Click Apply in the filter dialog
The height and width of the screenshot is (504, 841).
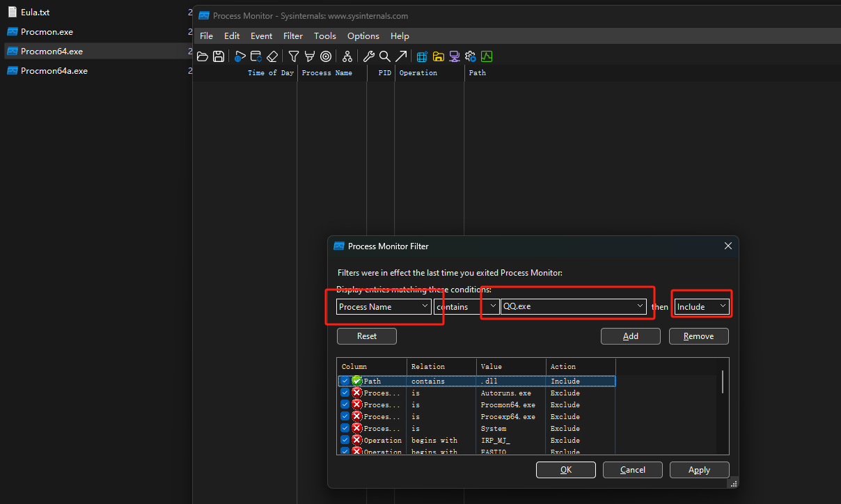click(x=699, y=470)
